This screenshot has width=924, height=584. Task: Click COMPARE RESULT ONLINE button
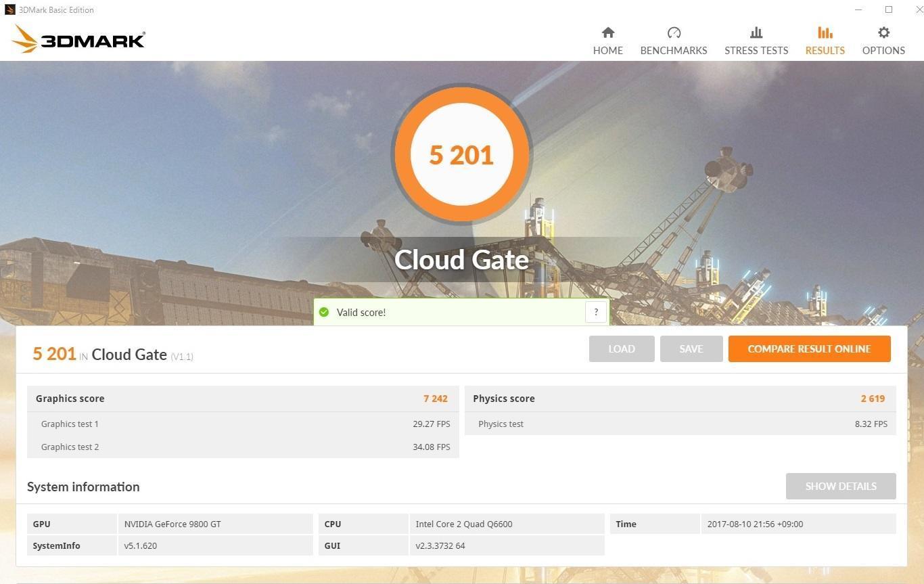809,349
